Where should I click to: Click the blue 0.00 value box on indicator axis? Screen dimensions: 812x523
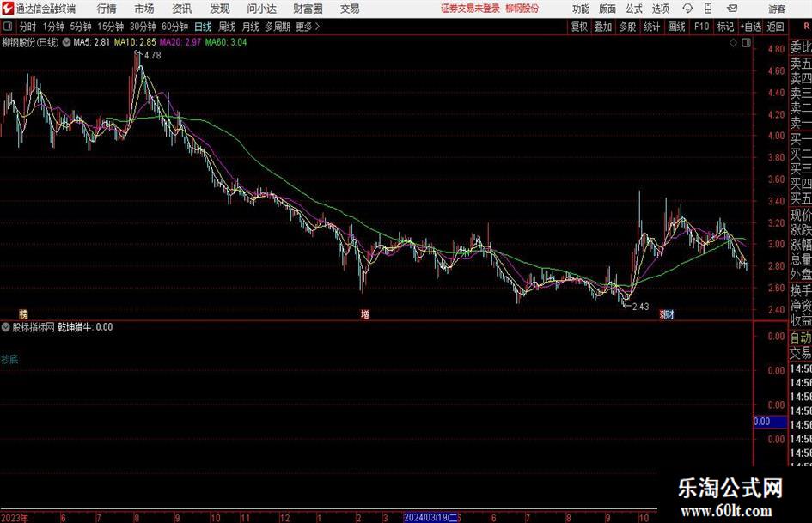(770, 422)
